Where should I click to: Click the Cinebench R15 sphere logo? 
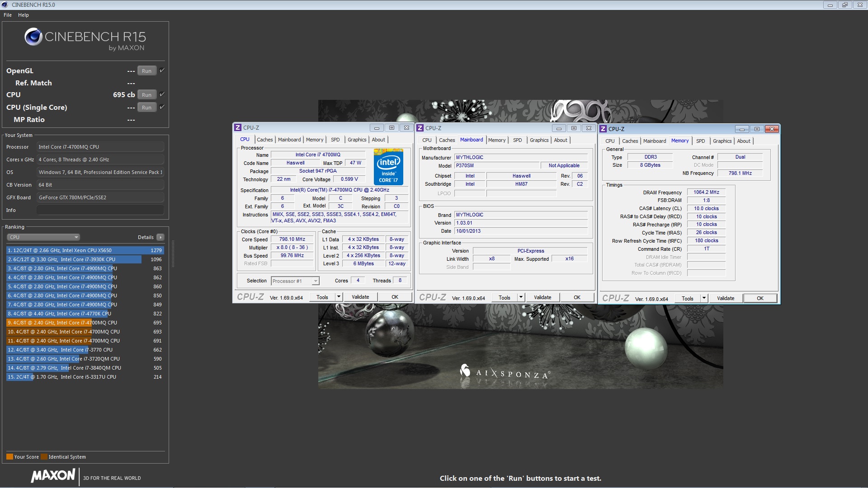(x=33, y=37)
